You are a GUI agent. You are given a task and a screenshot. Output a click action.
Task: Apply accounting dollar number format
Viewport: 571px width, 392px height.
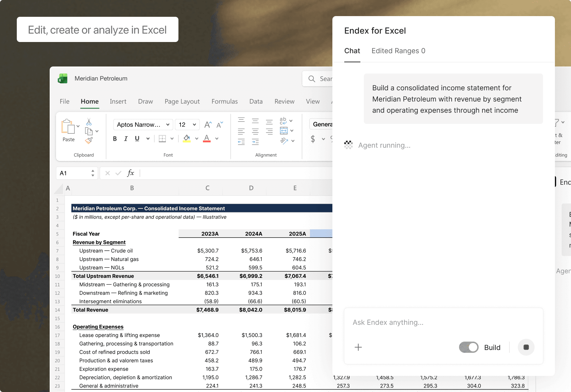tap(313, 139)
